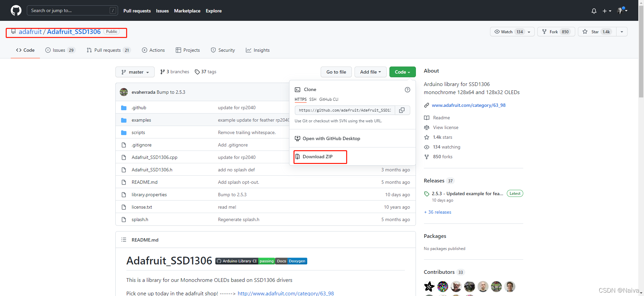Open the 850 forks link
This screenshot has height=296, width=644.
tap(438, 157)
